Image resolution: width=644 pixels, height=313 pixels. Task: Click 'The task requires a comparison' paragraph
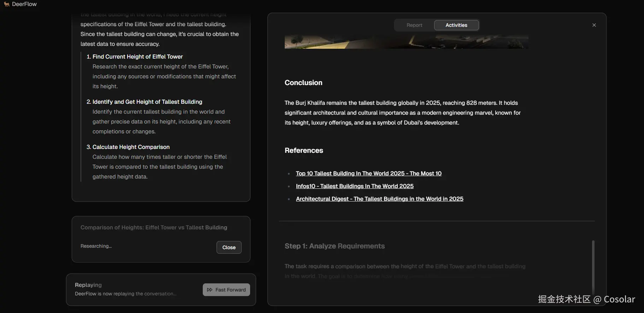coord(405,271)
